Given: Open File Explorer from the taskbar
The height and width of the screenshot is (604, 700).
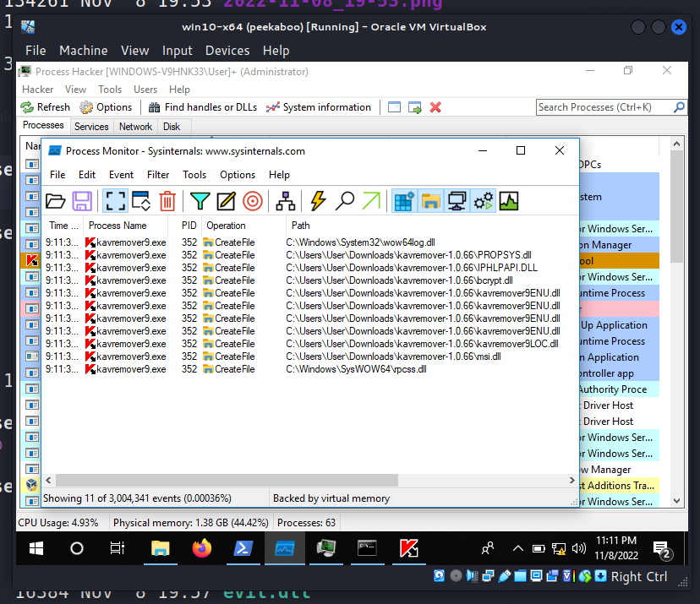Looking at the screenshot, I should tap(161, 548).
